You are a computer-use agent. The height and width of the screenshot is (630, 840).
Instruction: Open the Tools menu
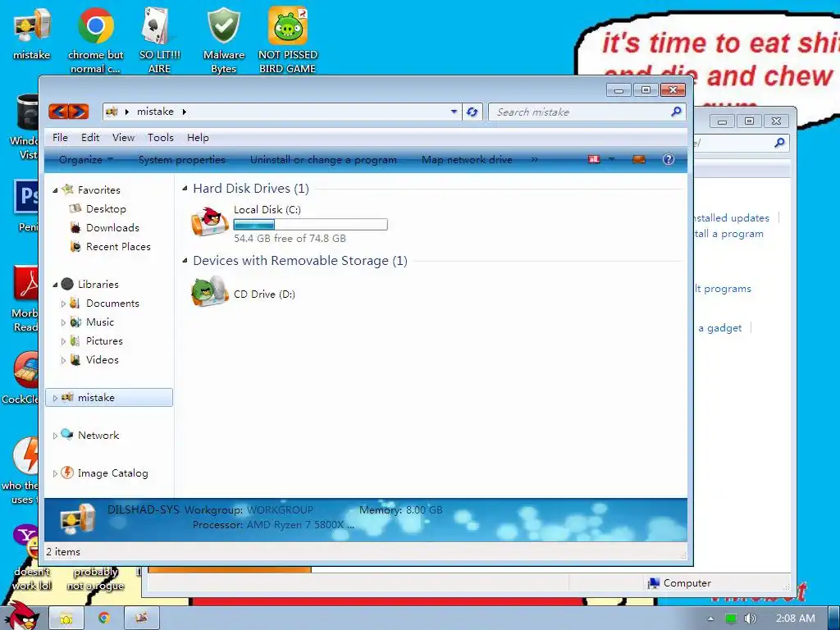coord(161,138)
